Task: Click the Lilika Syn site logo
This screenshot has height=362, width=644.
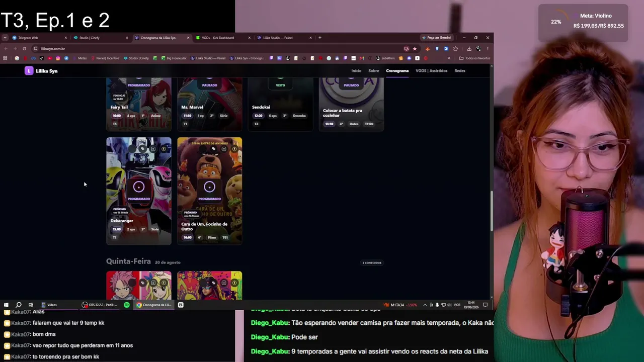Action: pyautogui.click(x=41, y=71)
